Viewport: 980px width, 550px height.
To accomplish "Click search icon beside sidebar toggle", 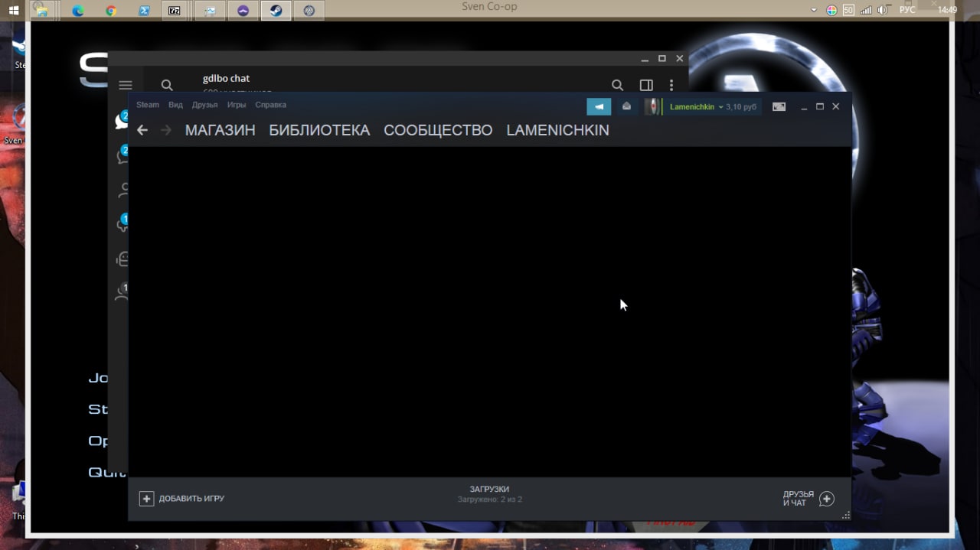I will (x=617, y=86).
